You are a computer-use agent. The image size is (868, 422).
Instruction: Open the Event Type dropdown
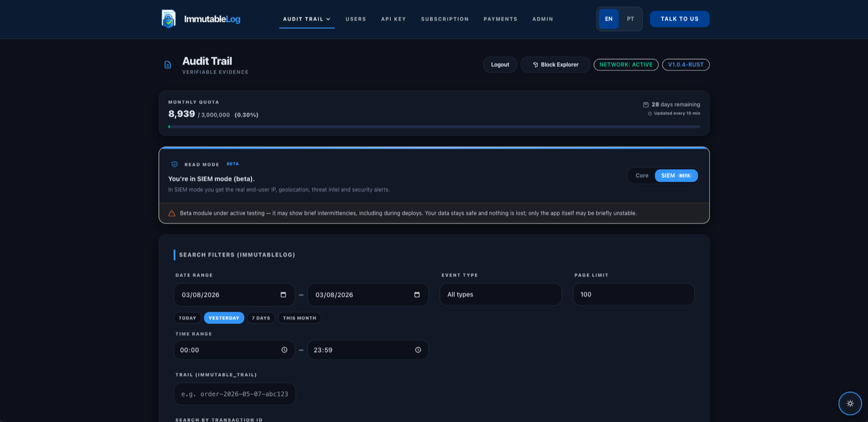click(501, 295)
